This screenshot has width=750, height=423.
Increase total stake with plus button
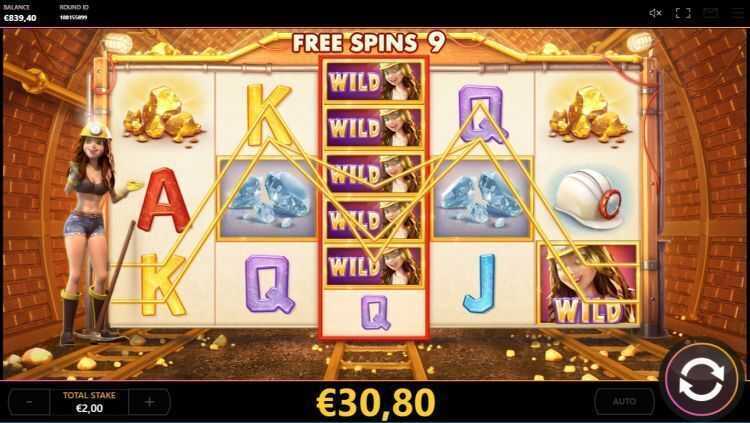[x=150, y=401]
